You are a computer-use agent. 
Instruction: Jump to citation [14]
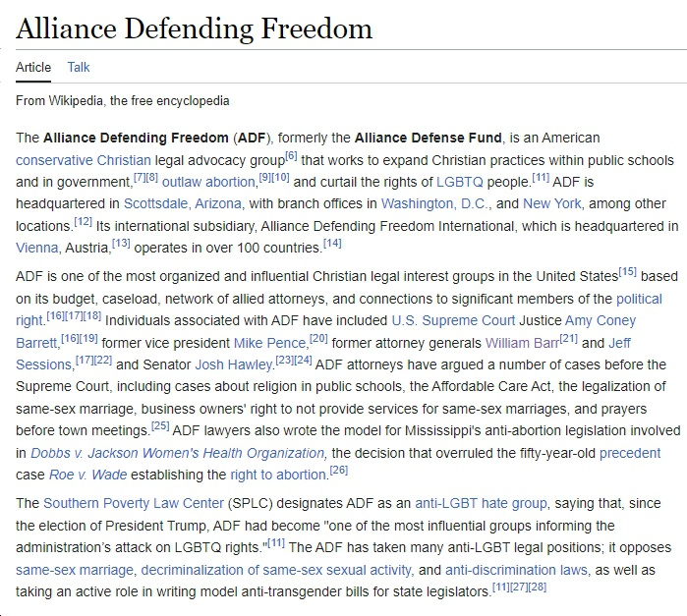coord(332,244)
